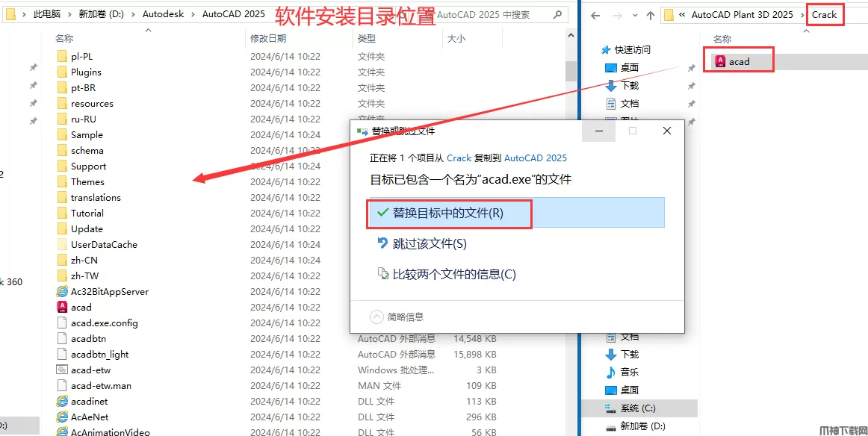Image resolution: width=868 pixels, height=436 pixels.
Task: Click the left file list vertical scrollbar
Action: pos(571,224)
